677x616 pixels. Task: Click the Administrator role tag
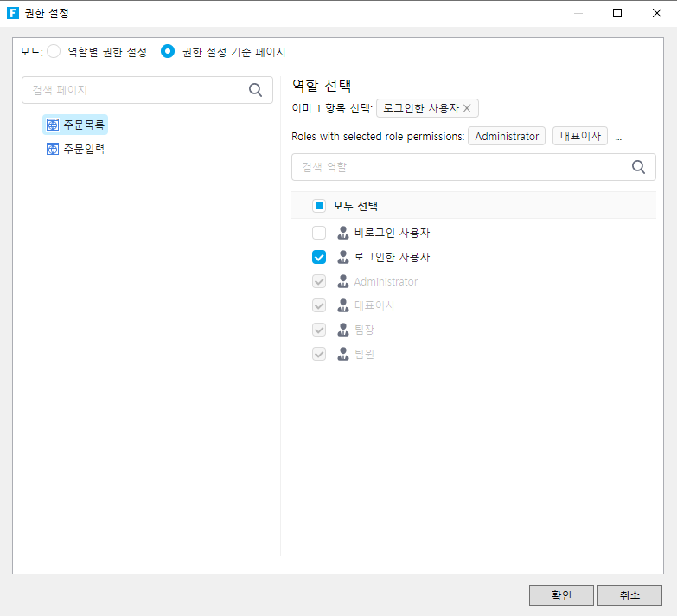pyautogui.click(x=507, y=136)
